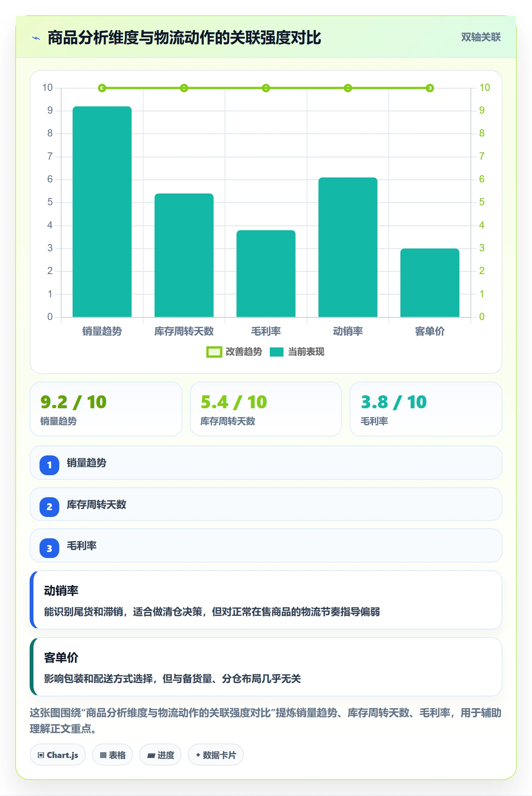The width and height of the screenshot is (532, 796).
Task: Click the left axis value 0
Action: tap(50, 317)
